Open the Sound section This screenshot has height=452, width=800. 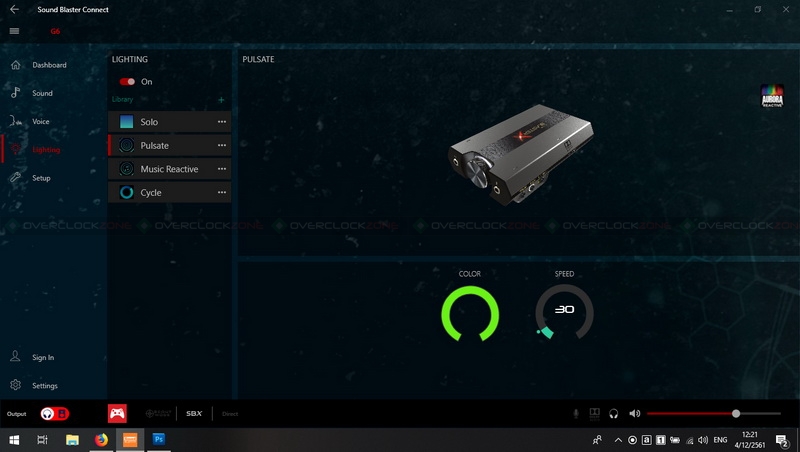pyautogui.click(x=42, y=93)
